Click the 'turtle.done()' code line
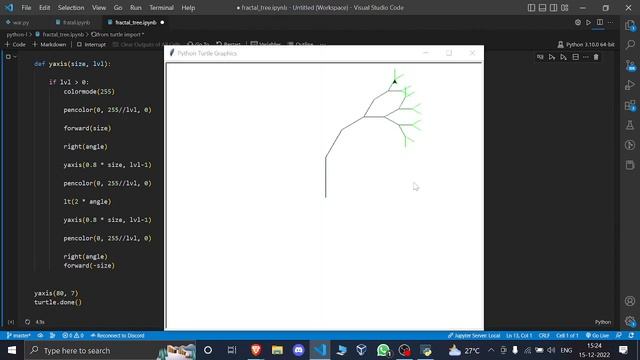 [x=58, y=302]
